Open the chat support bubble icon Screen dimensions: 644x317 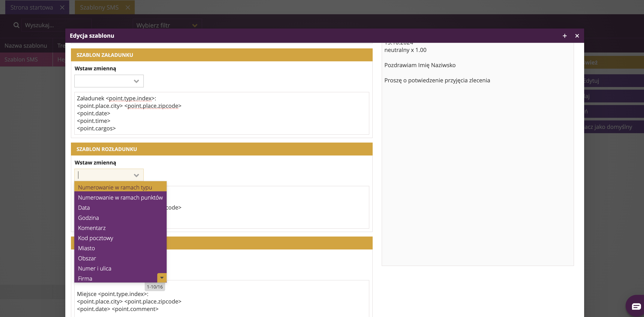(636, 306)
